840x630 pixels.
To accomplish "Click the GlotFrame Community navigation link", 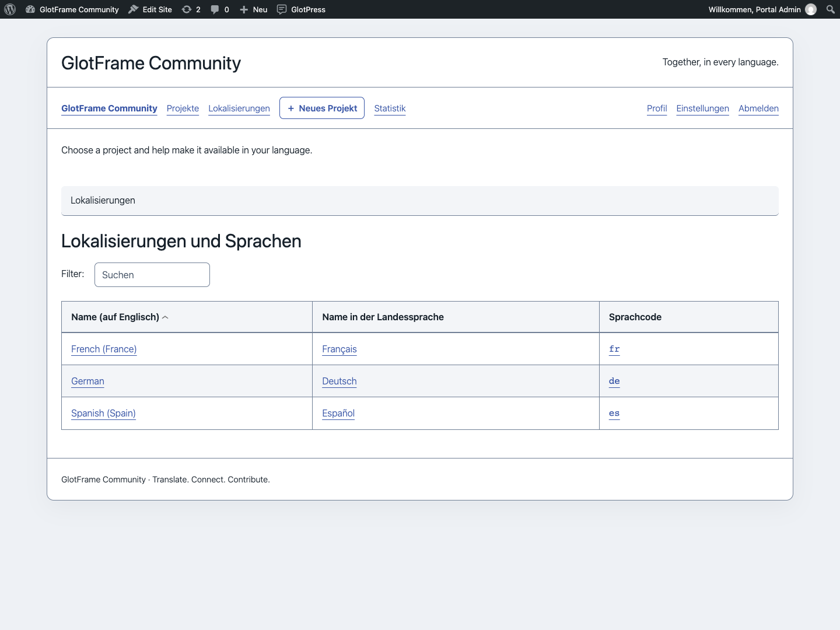I will click(x=109, y=108).
